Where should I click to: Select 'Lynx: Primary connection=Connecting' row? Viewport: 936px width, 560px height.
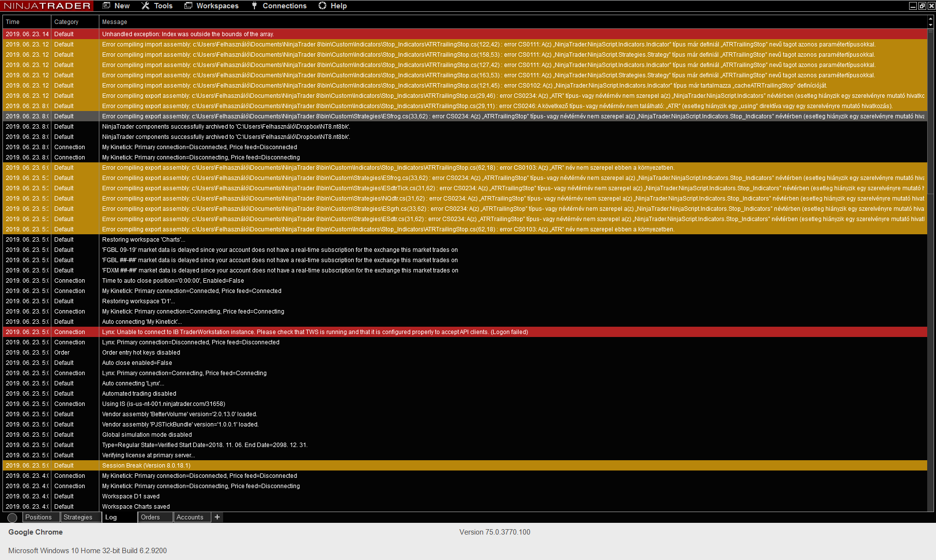(465, 373)
